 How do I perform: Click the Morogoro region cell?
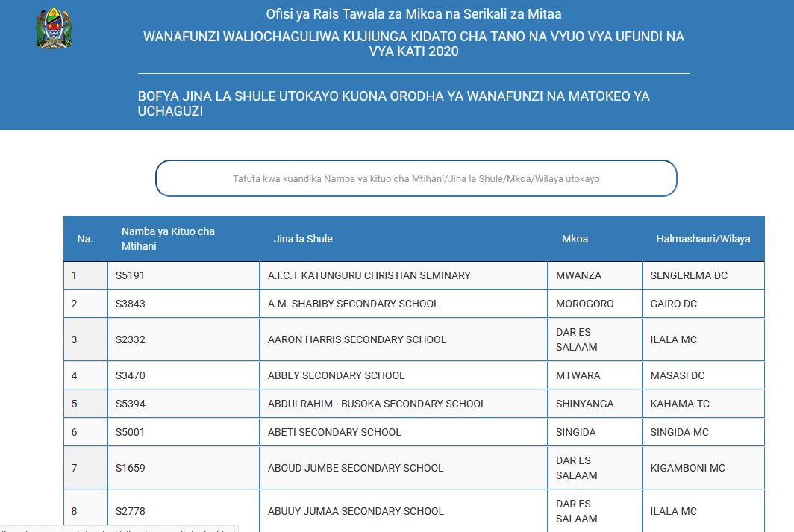click(x=584, y=304)
